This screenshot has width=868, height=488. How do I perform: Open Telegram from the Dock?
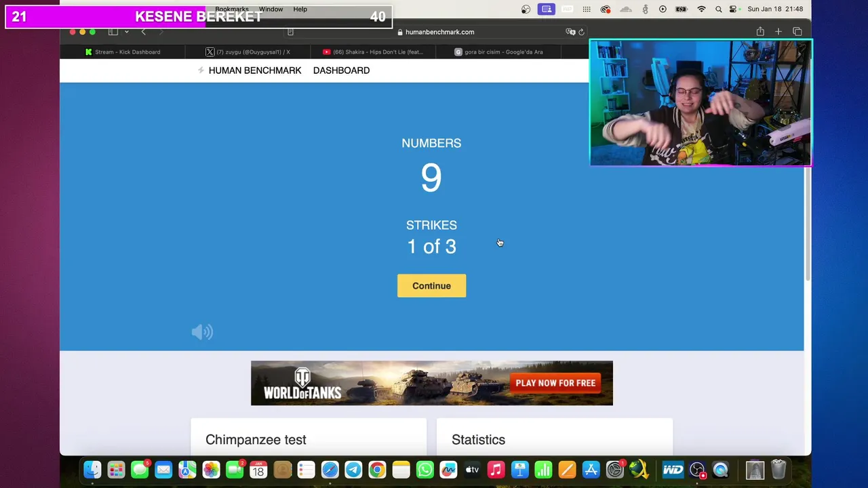point(353,469)
